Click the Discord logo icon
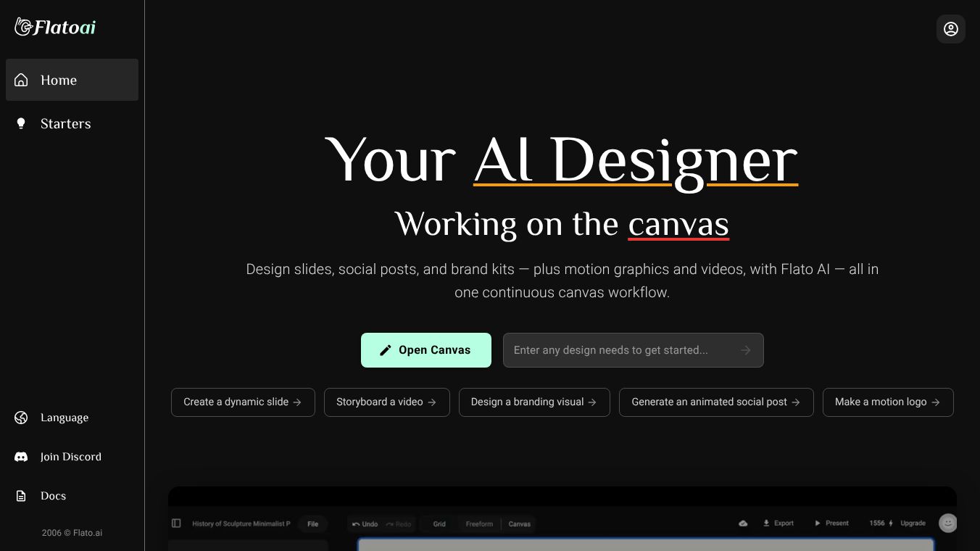Image resolution: width=980 pixels, height=551 pixels. (21, 457)
